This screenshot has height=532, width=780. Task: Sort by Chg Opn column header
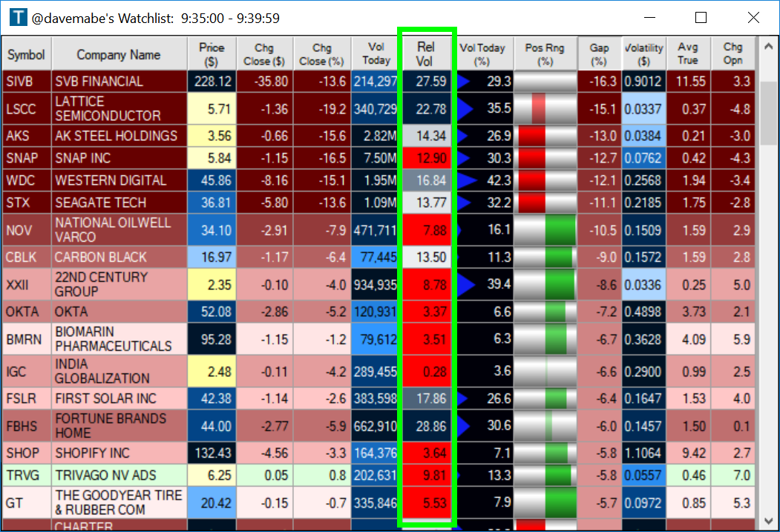click(733, 54)
